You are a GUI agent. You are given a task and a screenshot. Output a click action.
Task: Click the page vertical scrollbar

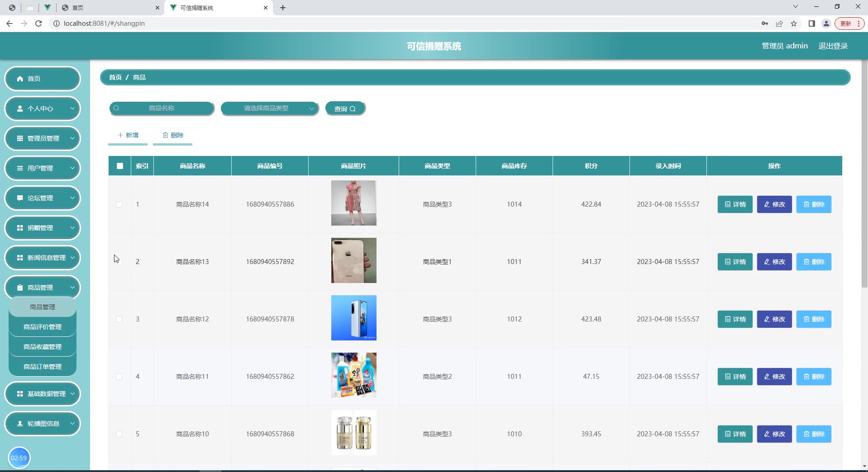864,181
